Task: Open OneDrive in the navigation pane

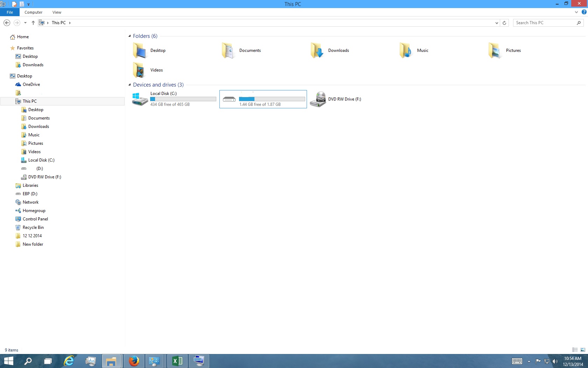Action: pyautogui.click(x=31, y=84)
